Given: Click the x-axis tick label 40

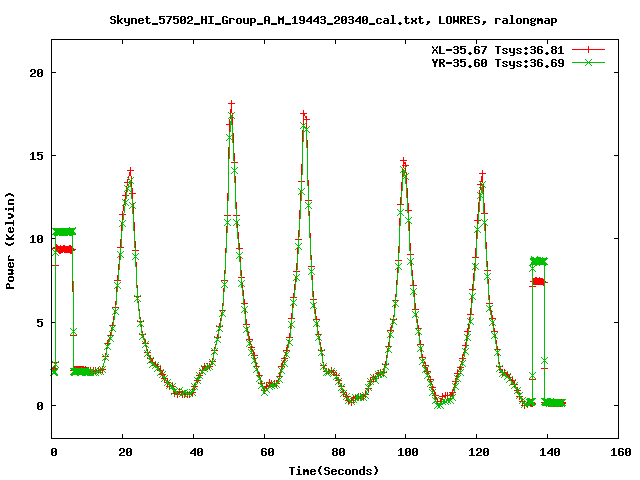Looking at the screenshot, I should 196,452.
